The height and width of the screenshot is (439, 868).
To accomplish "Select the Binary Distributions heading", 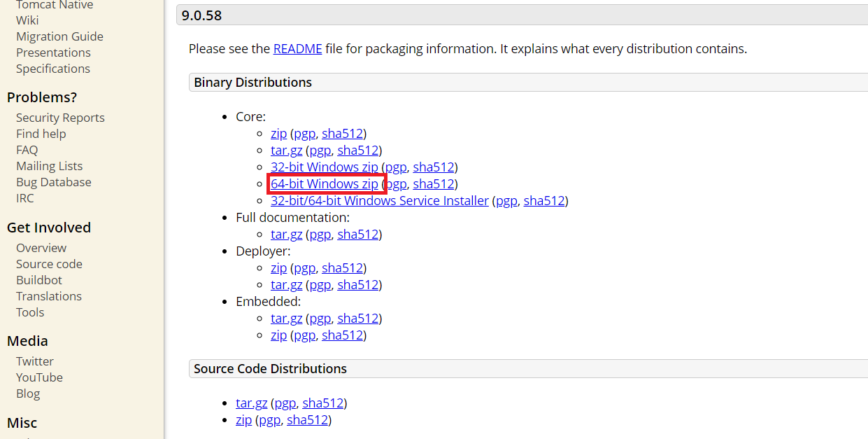I will [252, 83].
